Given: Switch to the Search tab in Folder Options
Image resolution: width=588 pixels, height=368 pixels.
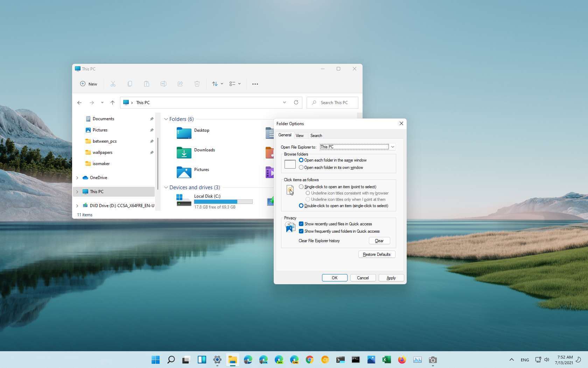Looking at the screenshot, I should coord(316,135).
